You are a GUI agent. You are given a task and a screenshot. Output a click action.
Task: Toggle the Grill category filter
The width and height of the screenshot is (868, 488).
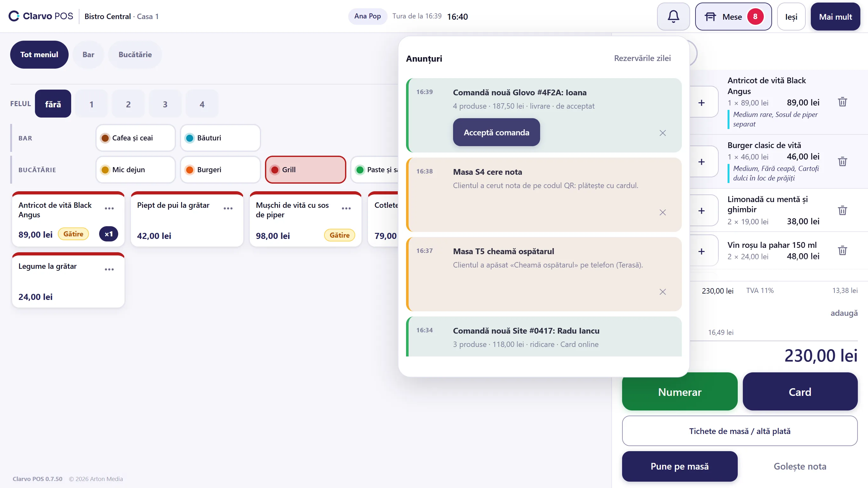click(305, 170)
